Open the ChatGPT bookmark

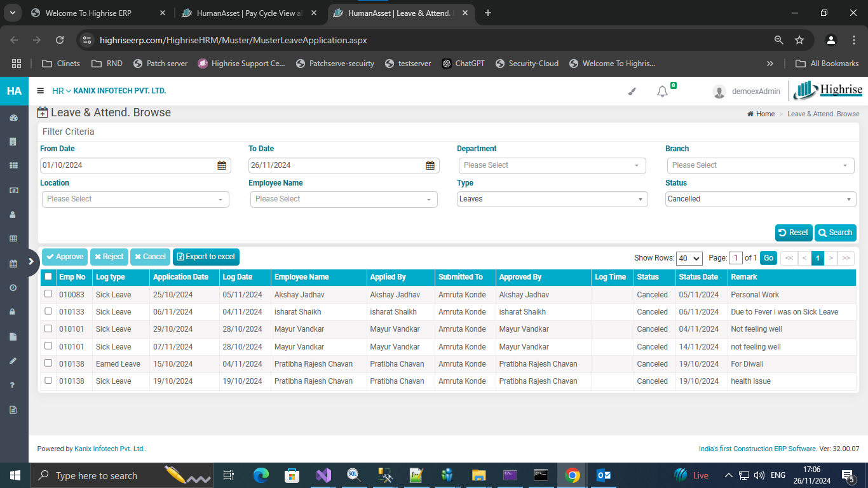click(x=463, y=64)
